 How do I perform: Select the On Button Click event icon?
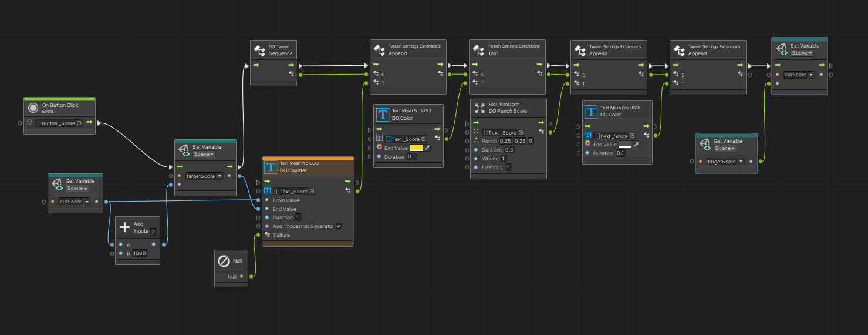coord(33,108)
